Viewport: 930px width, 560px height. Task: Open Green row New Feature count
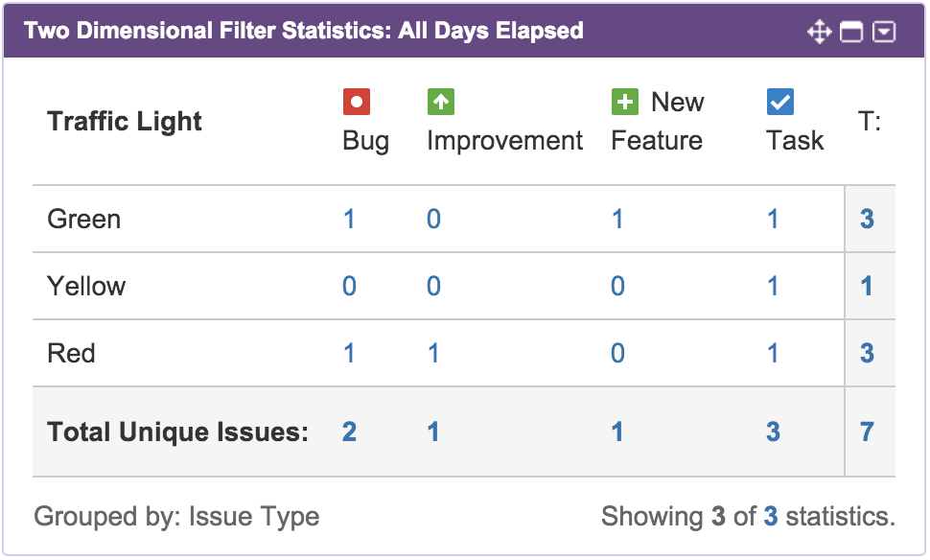point(617,220)
